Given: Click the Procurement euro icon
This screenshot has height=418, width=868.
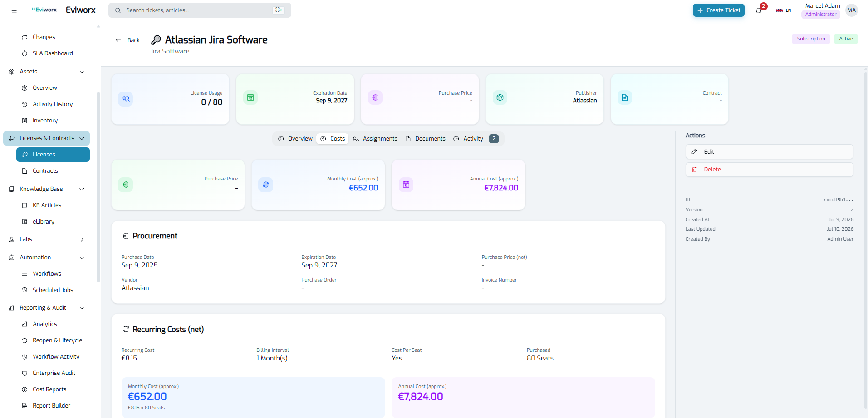Looking at the screenshot, I should (125, 236).
